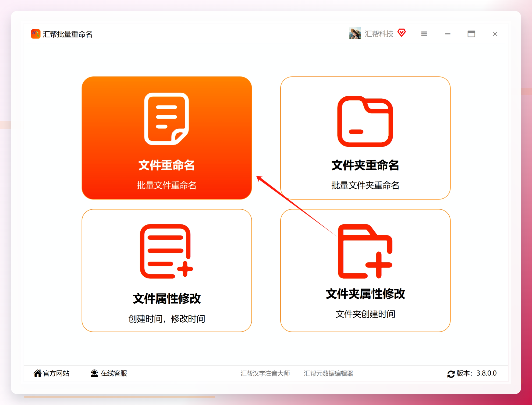Screen dimensions: 532x405
Task: Open the hamburger menu in title bar
Action: click(424, 34)
